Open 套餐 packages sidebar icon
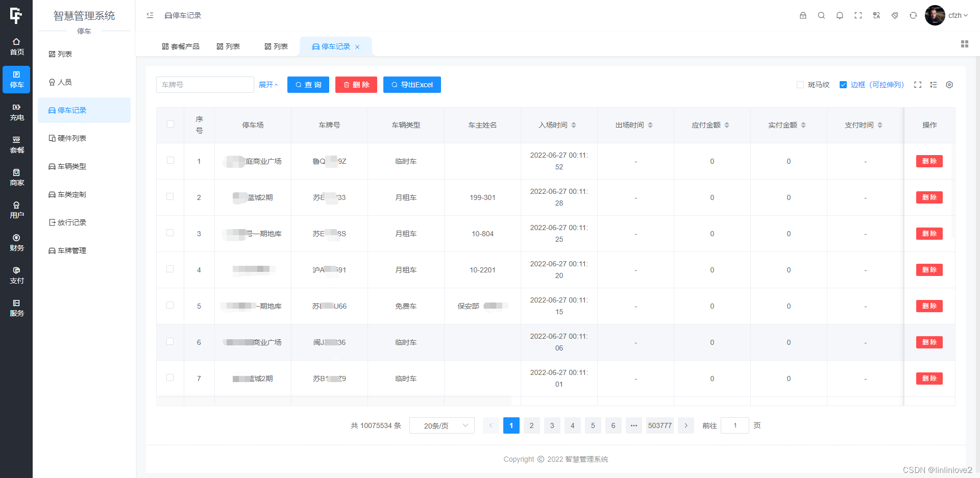 (x=16, y=145)
